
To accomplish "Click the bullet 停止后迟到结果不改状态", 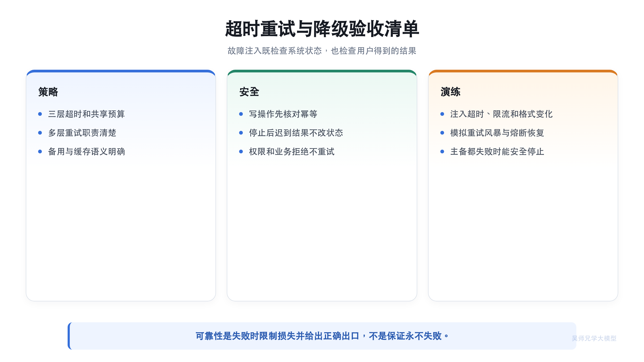I will (296, 133).
